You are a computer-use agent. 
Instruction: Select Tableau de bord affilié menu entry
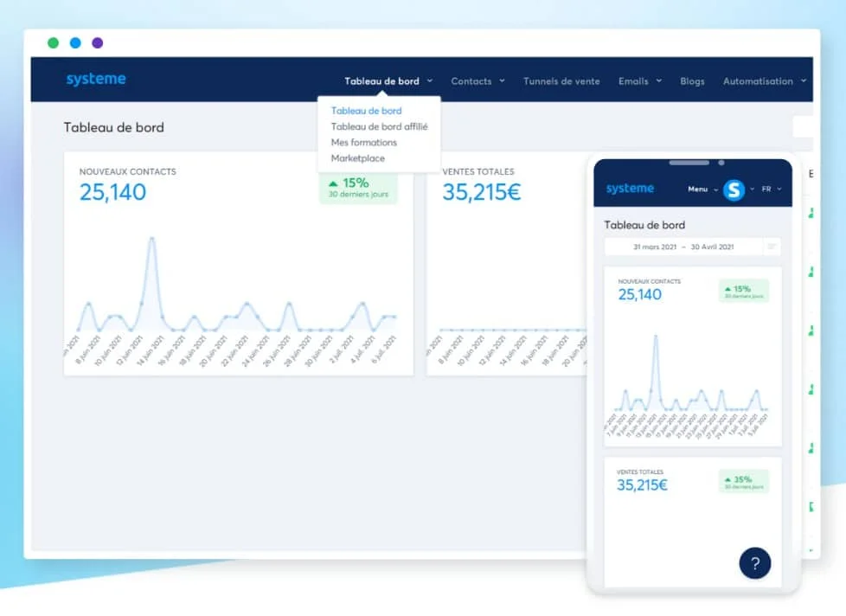pos(379,126)
